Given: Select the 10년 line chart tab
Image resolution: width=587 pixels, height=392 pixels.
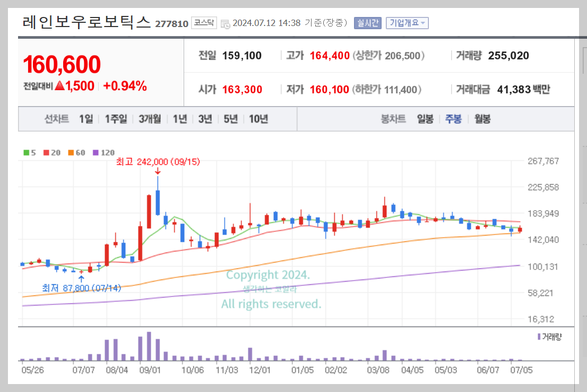Looking at the screenshot, I should coord(258,119).
